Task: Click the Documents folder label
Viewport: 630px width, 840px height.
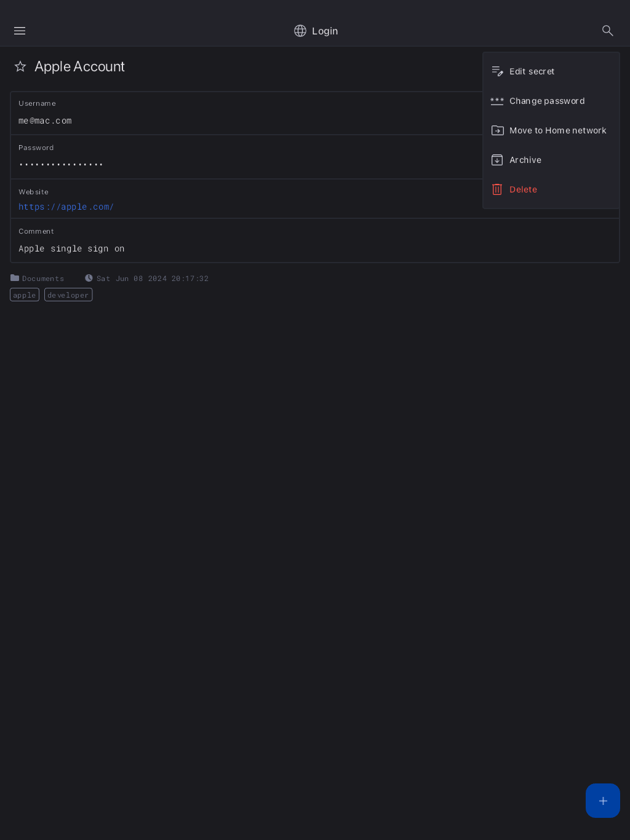Action: [x=42, y=279]
